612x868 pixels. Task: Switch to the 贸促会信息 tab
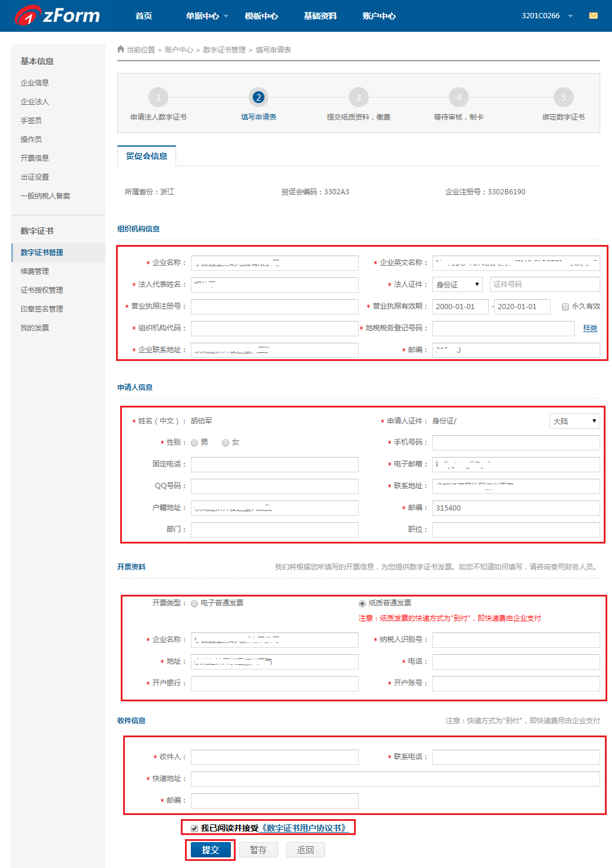[147, 156]
